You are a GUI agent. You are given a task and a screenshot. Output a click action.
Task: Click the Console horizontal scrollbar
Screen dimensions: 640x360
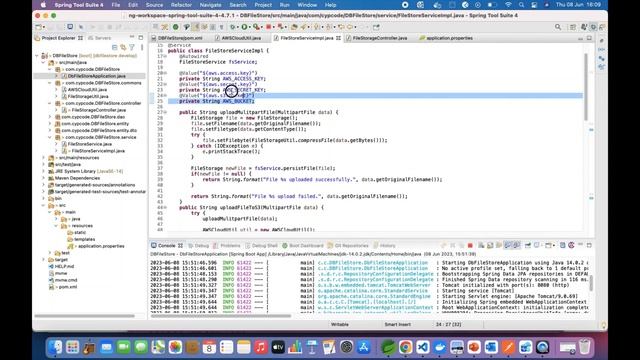[x=221, y=316]
